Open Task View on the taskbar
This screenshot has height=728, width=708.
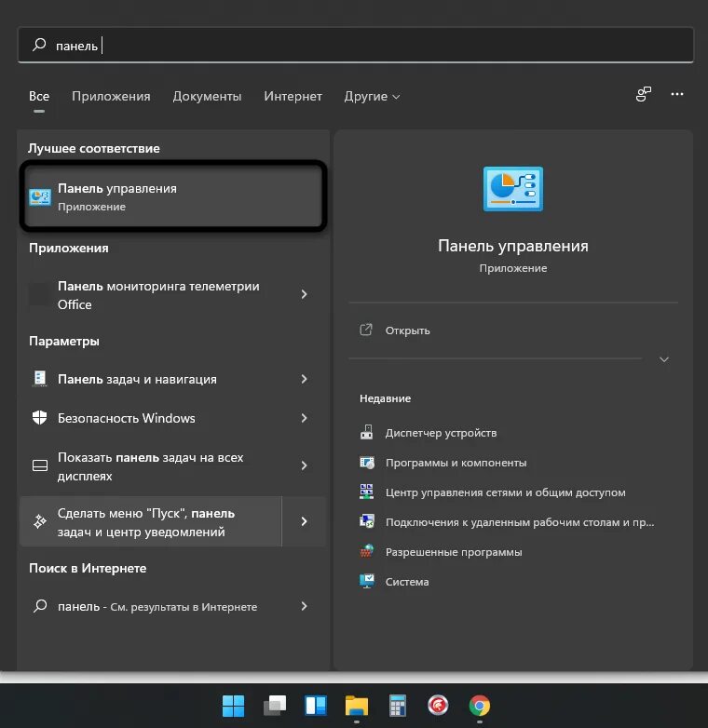click(275, 706)
